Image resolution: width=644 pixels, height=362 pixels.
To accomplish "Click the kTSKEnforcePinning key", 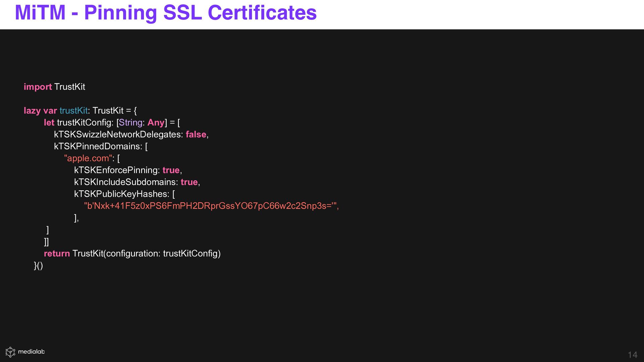I will pos(116,170).
